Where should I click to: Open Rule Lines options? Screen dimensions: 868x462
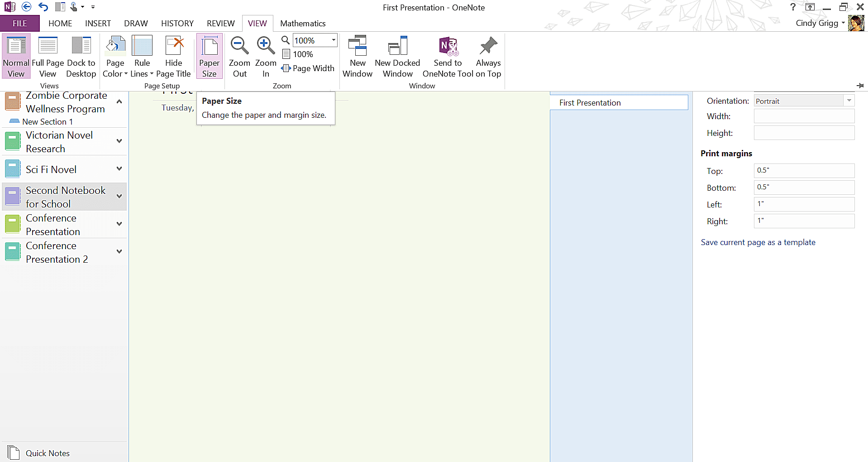coord(142,56)
